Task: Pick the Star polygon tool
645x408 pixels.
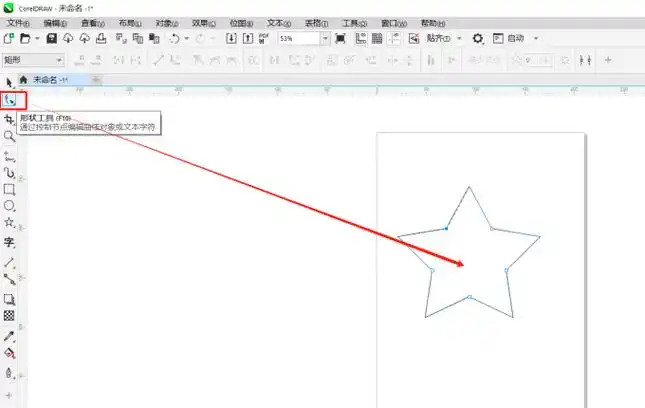Action: tap(9, 222)
